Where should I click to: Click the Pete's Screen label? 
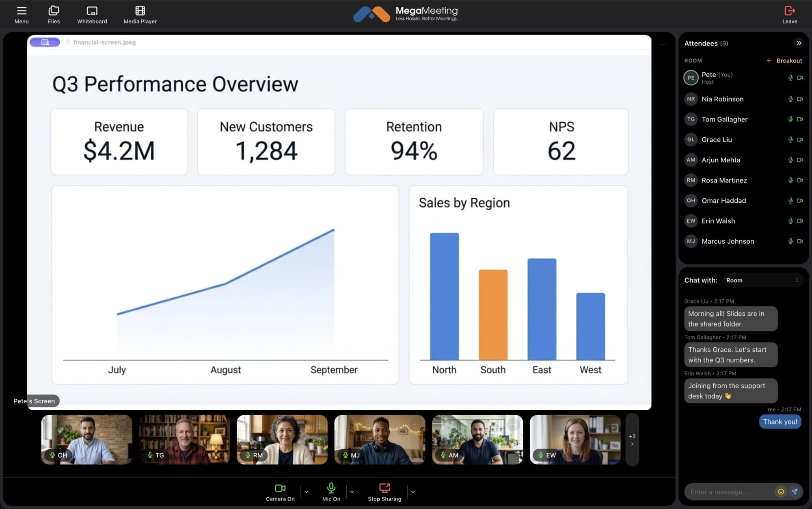coord(34,401)
